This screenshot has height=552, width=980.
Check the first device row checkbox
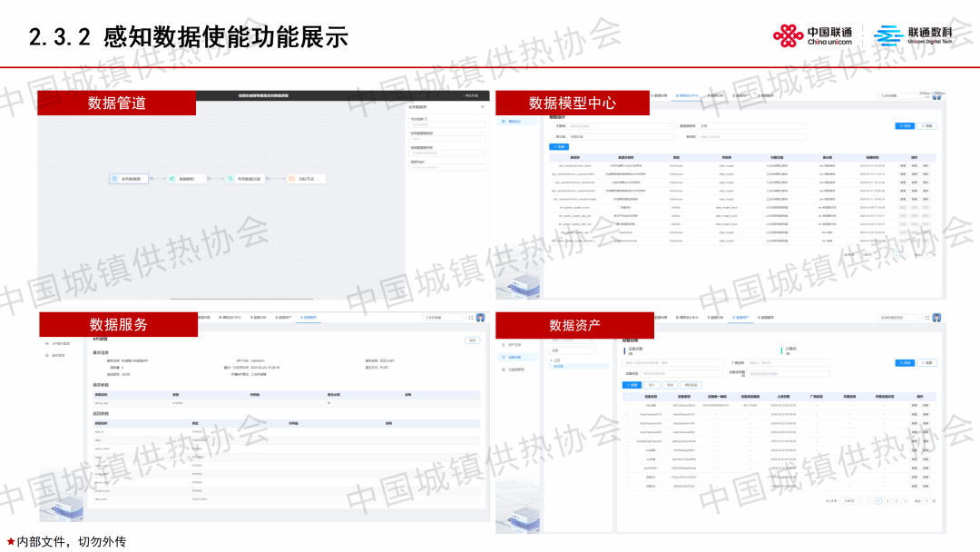tap(625, 406)
